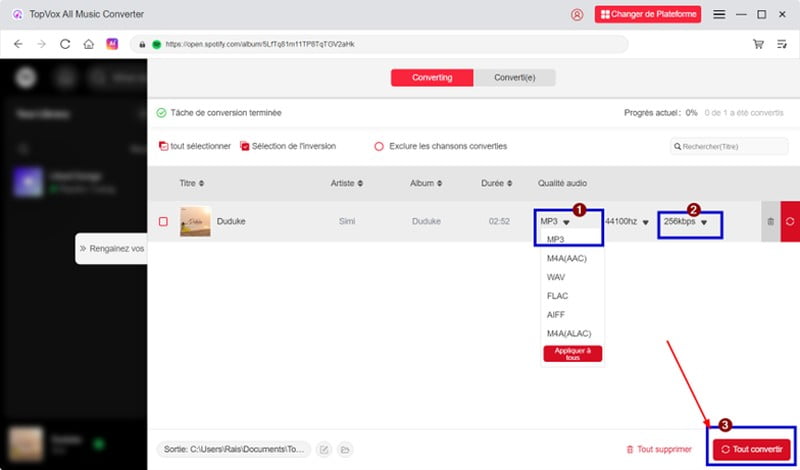Open the 44100hz sample rate dropdown
800x470 pixels.
[627, 221]
